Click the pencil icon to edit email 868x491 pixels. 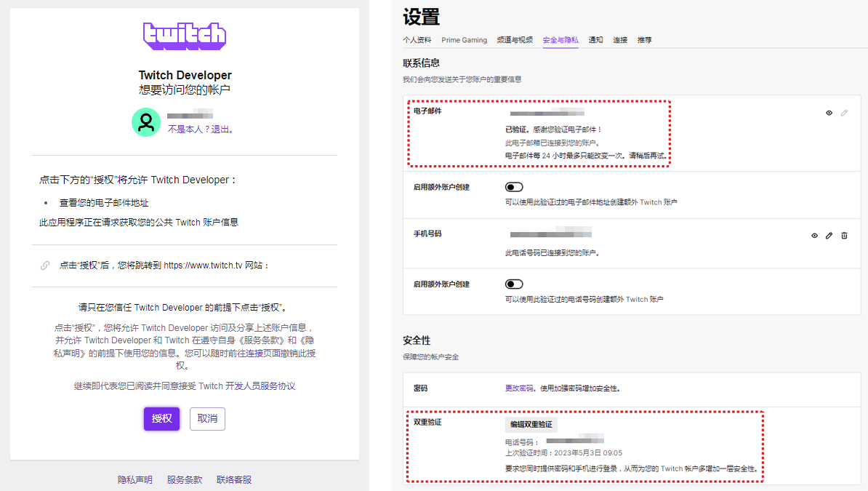[845, 113]
